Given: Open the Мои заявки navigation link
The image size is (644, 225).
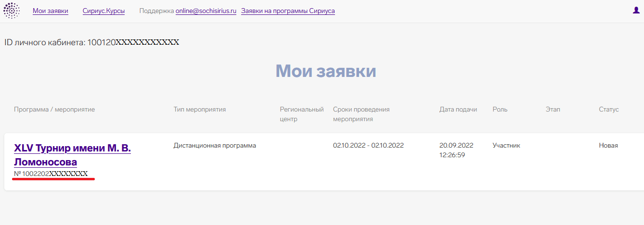Looking at the screenshot, I should coord(51,11).
